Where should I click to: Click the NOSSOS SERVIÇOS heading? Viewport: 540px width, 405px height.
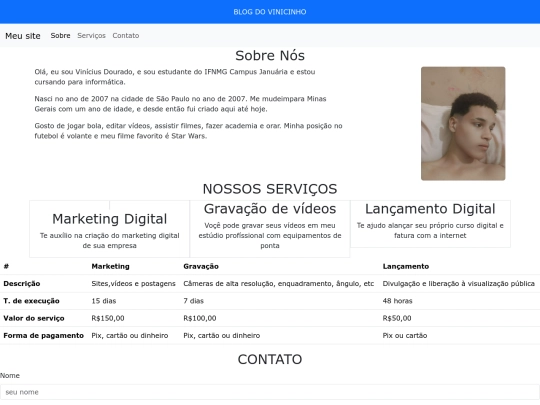[x=270, y=189]
